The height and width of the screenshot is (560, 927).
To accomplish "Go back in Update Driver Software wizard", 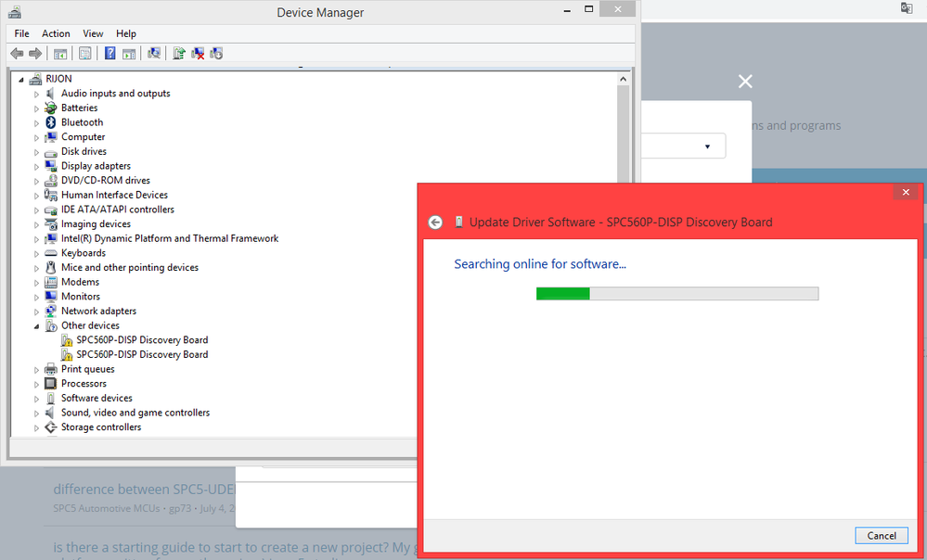I will tap(435, 223).
